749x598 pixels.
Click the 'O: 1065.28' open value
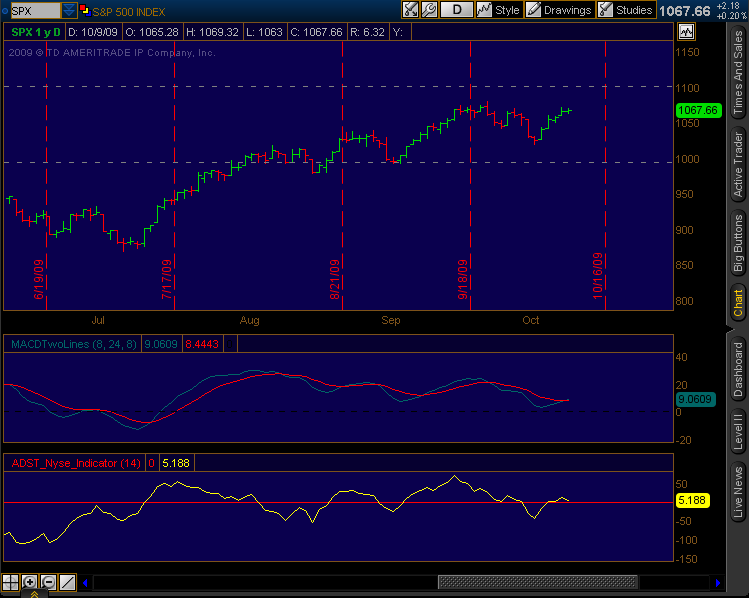[x=152, y=32]
